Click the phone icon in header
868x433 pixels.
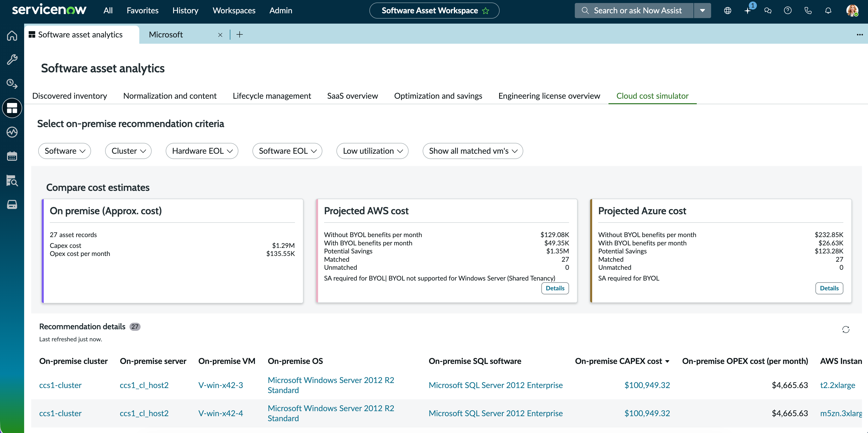point(808,11)
